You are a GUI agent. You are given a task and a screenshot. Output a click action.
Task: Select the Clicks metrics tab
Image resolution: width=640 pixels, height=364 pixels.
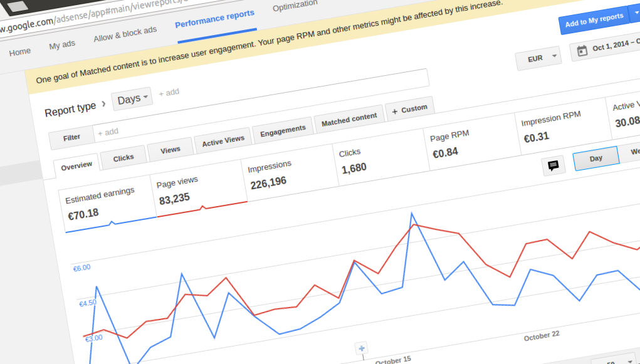point(123,158)
